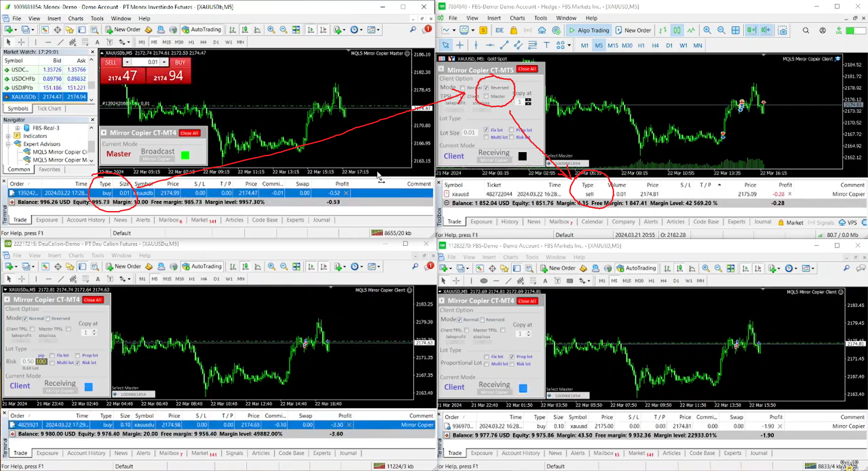Open the Experts tab in DeuCalion-Demo terminal
868x471 pixels.
(x=322, y=453)
